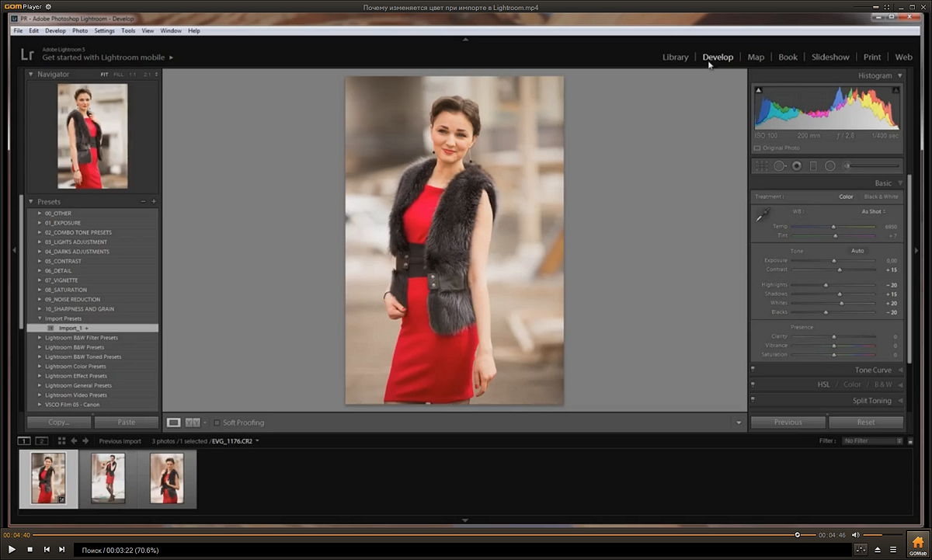Screen dimensions: 932x560
Task: Collapse the Import Presets folder
Action: pos(40,318)
